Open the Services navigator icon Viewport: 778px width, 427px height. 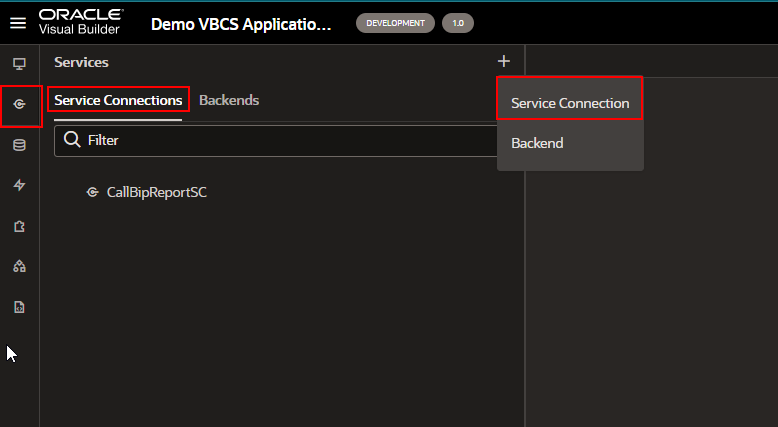click(19, 104)
